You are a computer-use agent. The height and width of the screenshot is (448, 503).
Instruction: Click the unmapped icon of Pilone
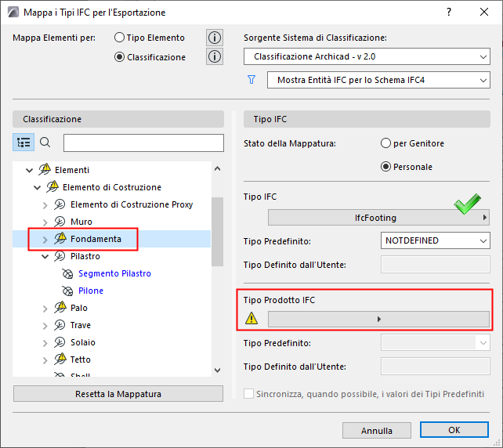point(67,291)
